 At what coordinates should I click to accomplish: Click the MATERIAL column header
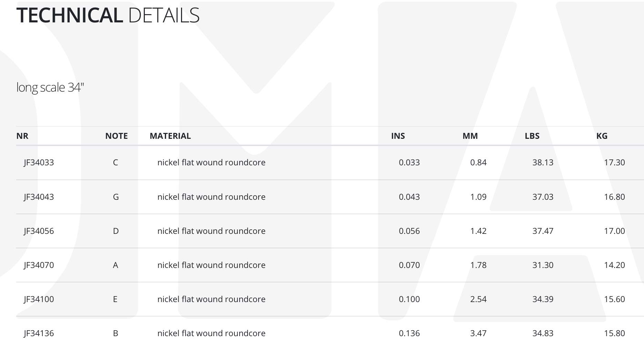point(170,136)
